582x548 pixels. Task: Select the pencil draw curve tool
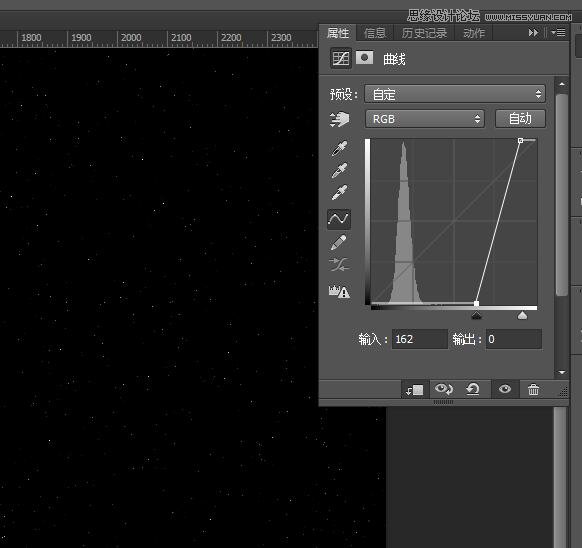339,242
